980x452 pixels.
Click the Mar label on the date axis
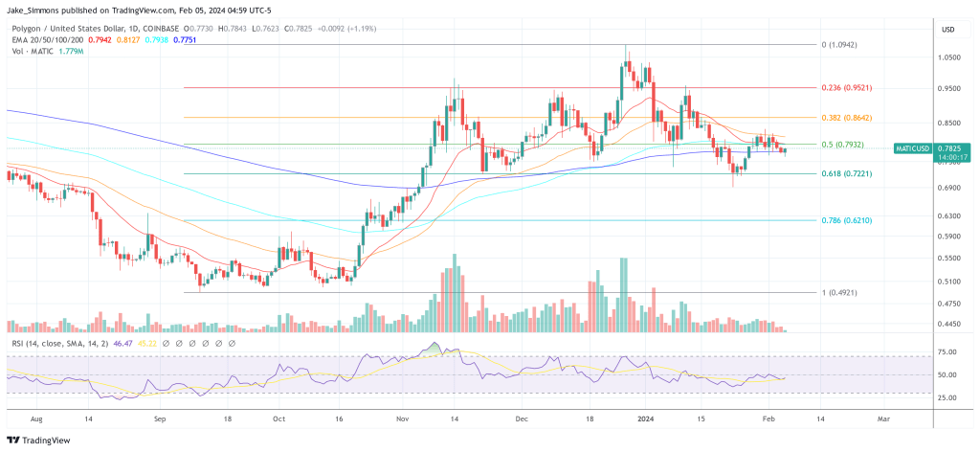coord(883,418)
